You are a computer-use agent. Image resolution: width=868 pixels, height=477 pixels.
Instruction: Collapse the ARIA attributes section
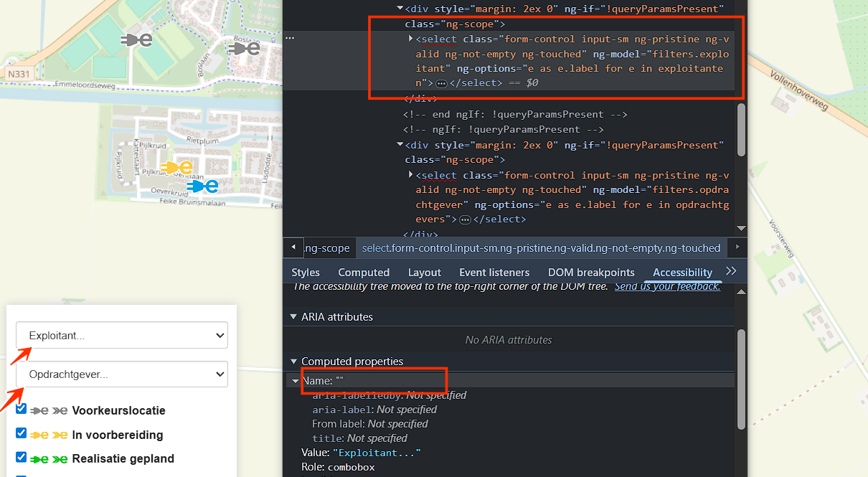pos(293,317)
